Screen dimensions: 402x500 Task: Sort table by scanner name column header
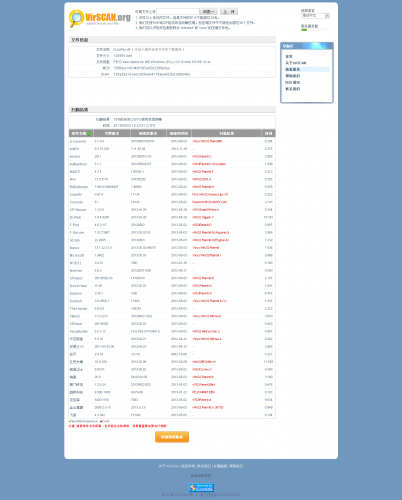(x=81, y=133)
